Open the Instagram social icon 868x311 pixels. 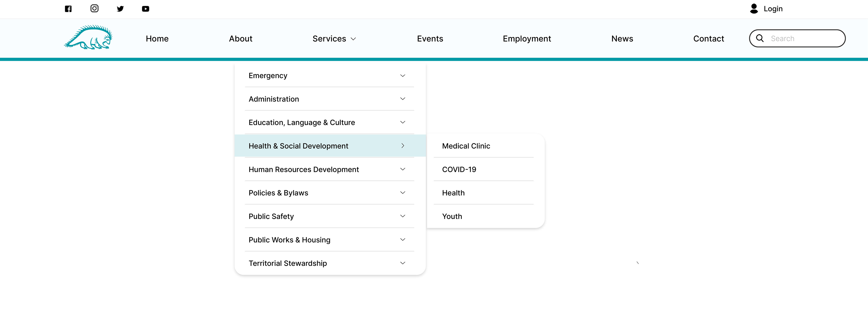click(94, 8)
